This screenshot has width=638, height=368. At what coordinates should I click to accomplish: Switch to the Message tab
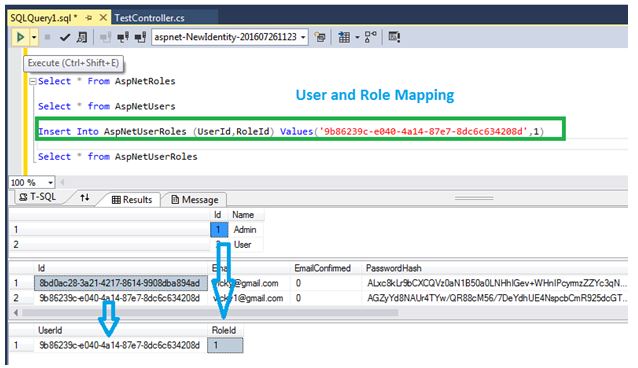pyautogui.click(x=195, y=200)
